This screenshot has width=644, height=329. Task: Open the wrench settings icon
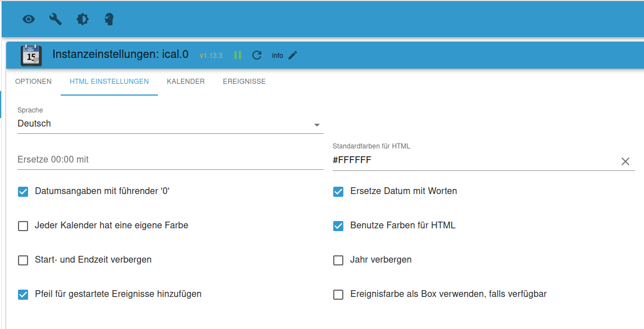56,19
